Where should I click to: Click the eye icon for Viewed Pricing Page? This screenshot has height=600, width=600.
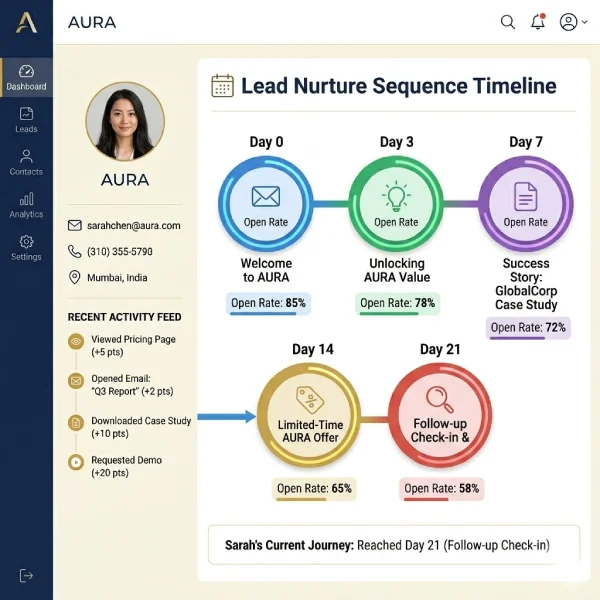pos(76,341)
